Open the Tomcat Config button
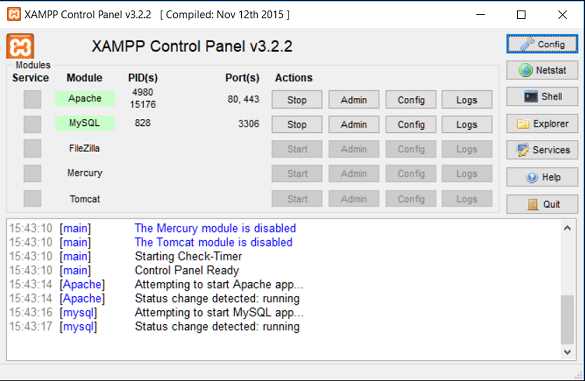585x381 pixels. pos(411,199)
